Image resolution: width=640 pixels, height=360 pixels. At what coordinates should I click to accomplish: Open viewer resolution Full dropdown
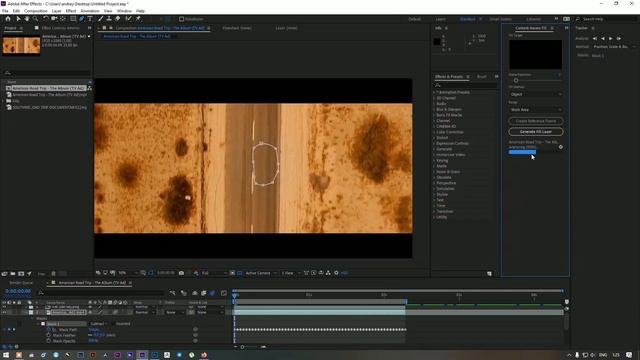213,273
